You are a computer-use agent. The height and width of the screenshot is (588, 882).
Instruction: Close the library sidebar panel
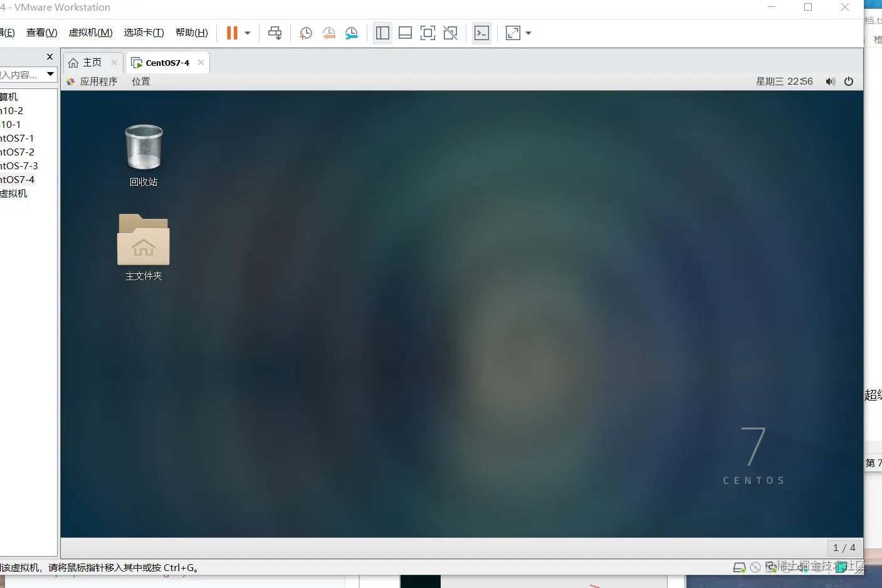click(x=50, y=57)
